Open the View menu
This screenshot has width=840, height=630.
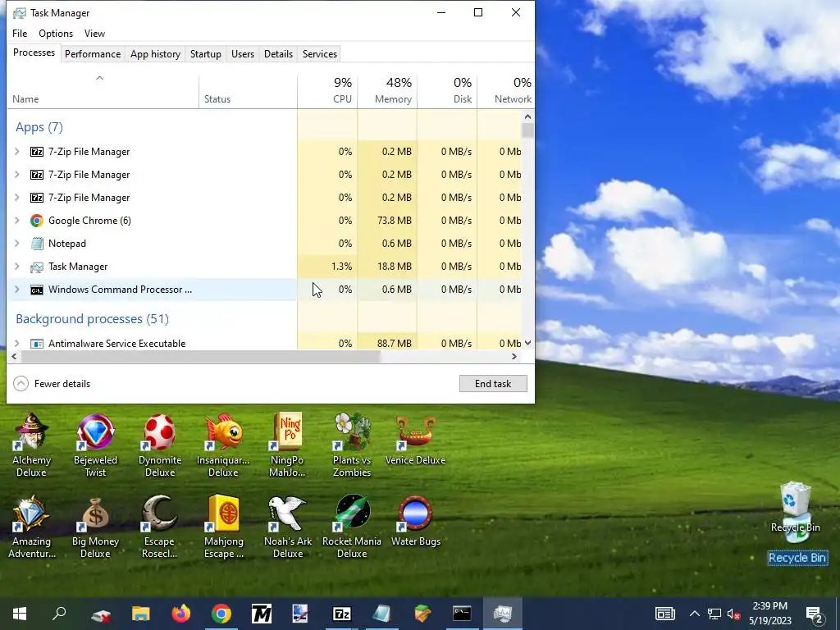point(95,33)
